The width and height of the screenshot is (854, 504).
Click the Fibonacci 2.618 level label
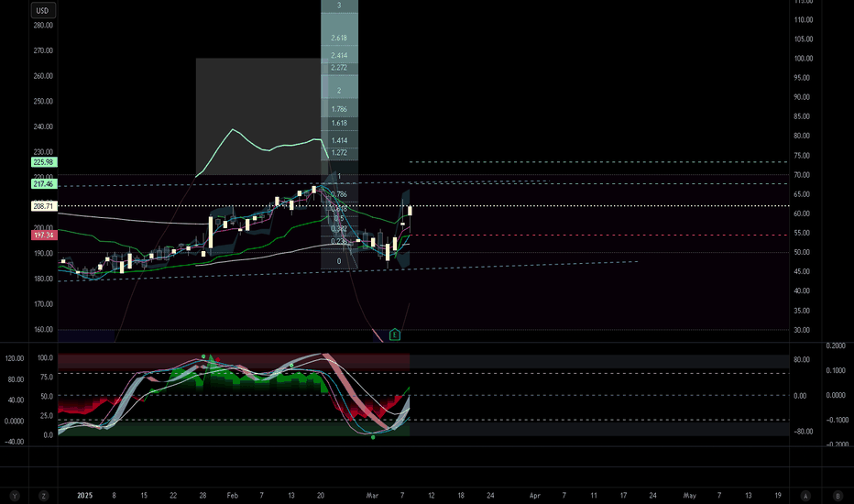pos(339,38)
